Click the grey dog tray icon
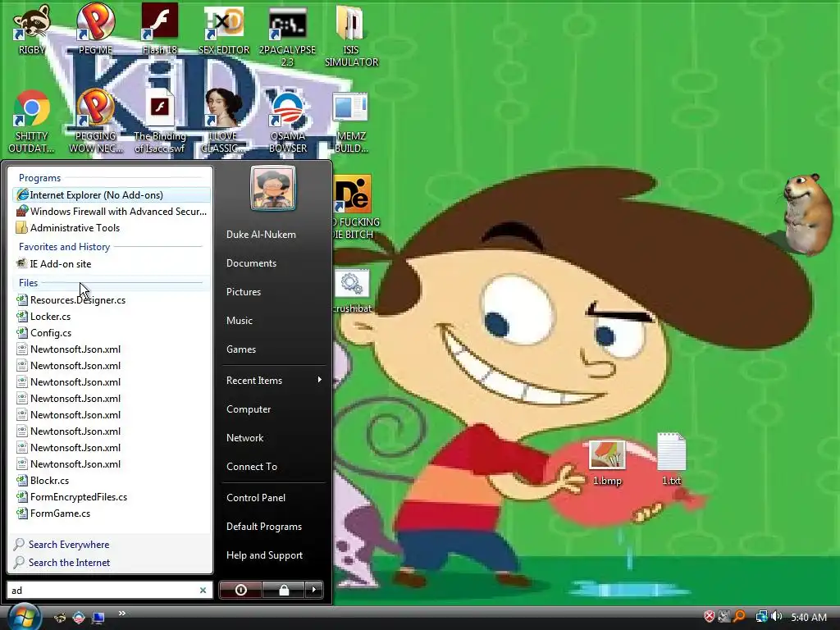840x630 pixels. pos(724,617)
